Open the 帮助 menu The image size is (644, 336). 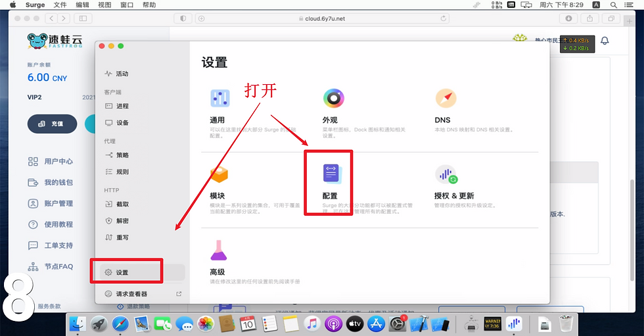tap(149, 5)
